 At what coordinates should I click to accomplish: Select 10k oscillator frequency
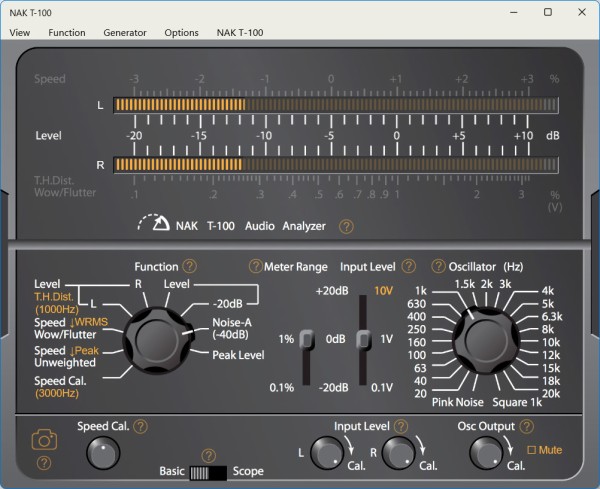551,342
